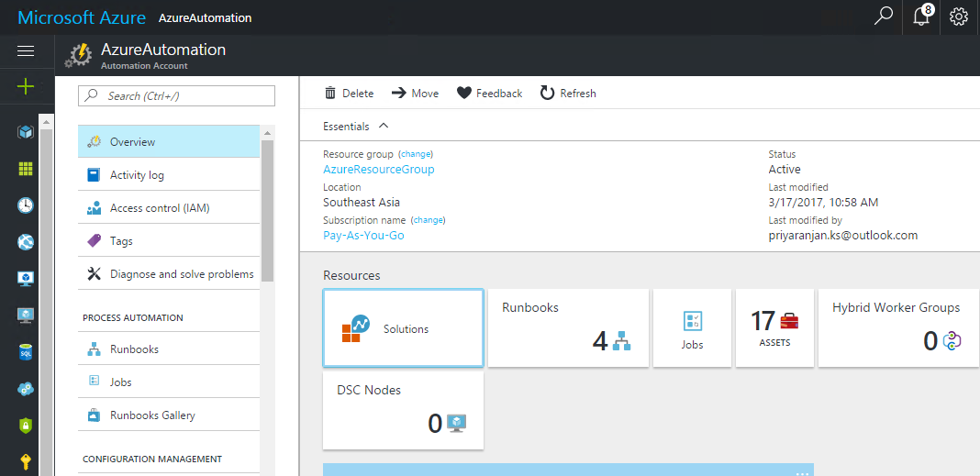Open cloud services gears icon in sidebar
The width and height of the screenshot is (980, 476).
tap(26, 389)
